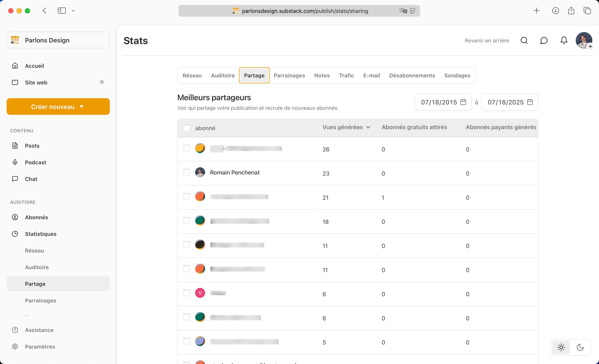Switch to the Auditoire tab
Viewport: 599px width, 364px height.
click(223, 75)
